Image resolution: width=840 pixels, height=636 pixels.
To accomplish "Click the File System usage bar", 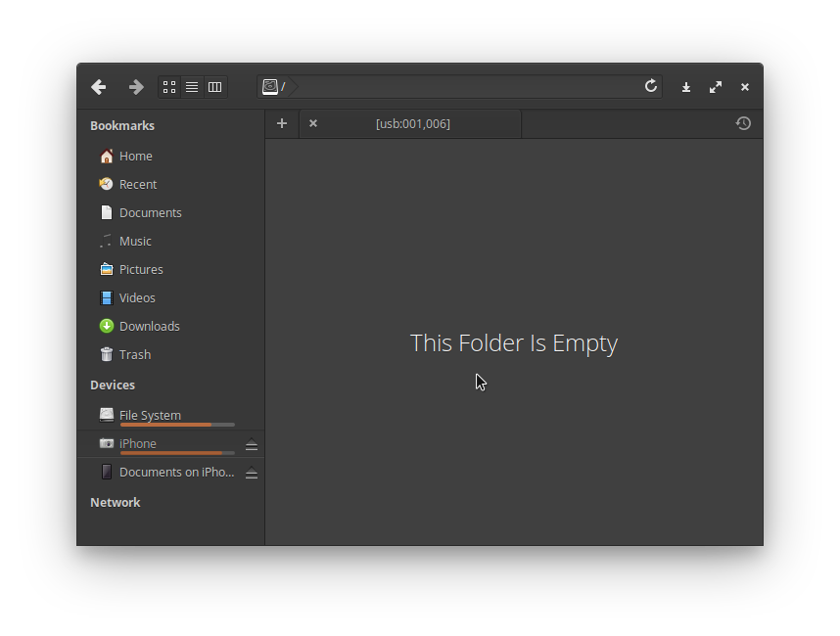I will click(x=177, y=425).
